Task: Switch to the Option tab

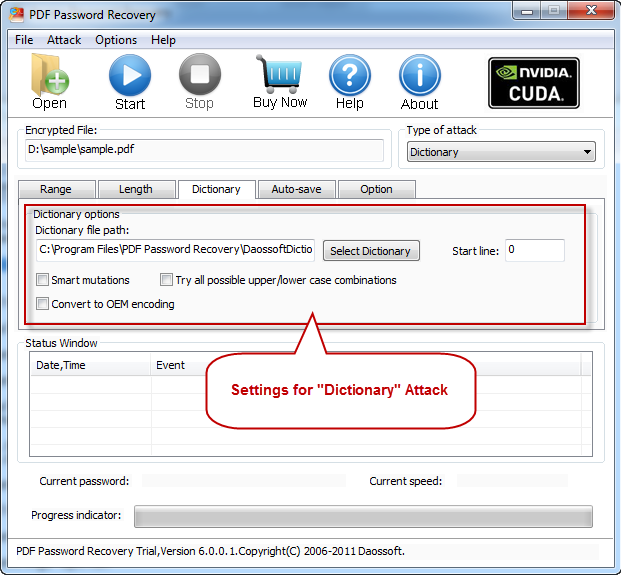Action: point(377,189)
